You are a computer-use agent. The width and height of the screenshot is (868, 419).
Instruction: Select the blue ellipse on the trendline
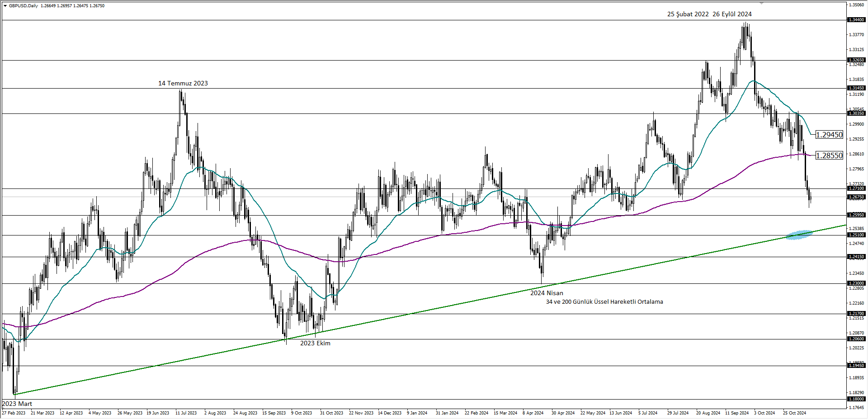click(799, 235)
